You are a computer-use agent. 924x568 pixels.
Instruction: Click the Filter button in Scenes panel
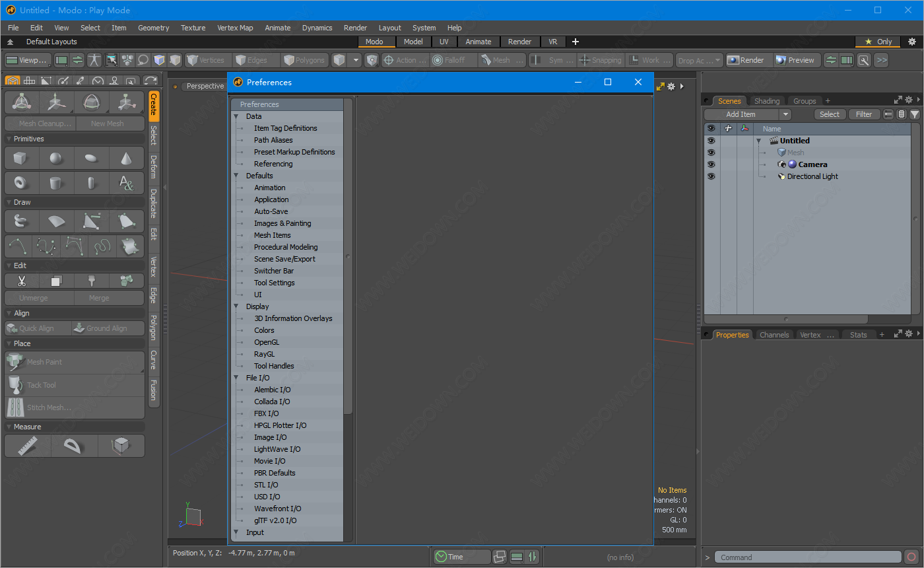click(864, 114)
